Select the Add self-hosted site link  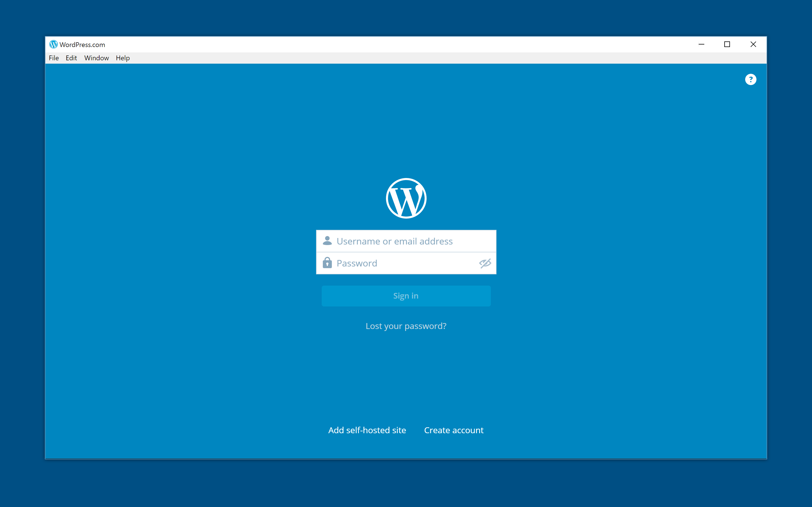[367, 430]
